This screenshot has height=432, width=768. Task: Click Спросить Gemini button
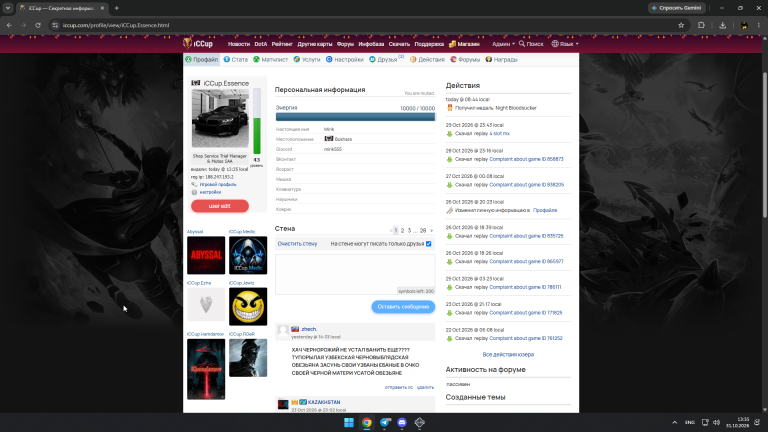click(676, 8)
